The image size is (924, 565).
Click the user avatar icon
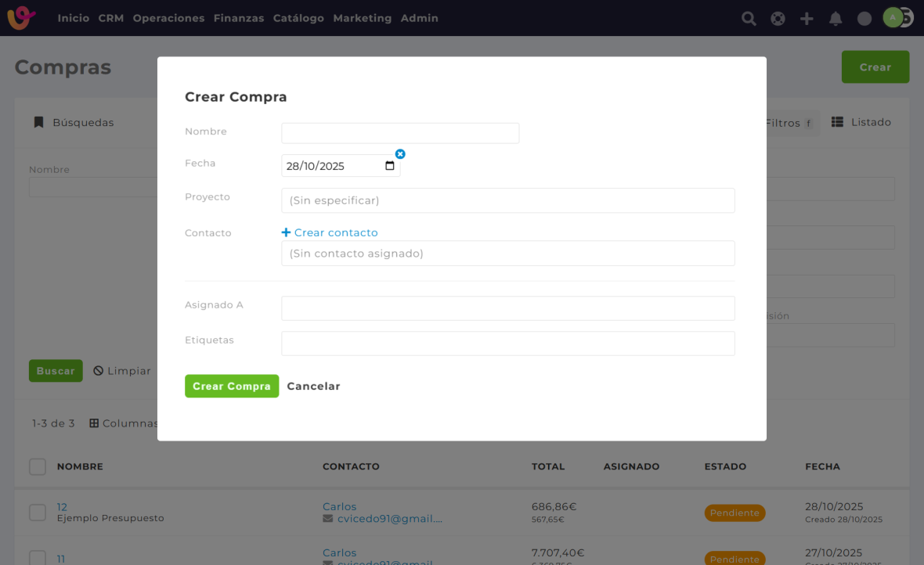pos(893,17)
